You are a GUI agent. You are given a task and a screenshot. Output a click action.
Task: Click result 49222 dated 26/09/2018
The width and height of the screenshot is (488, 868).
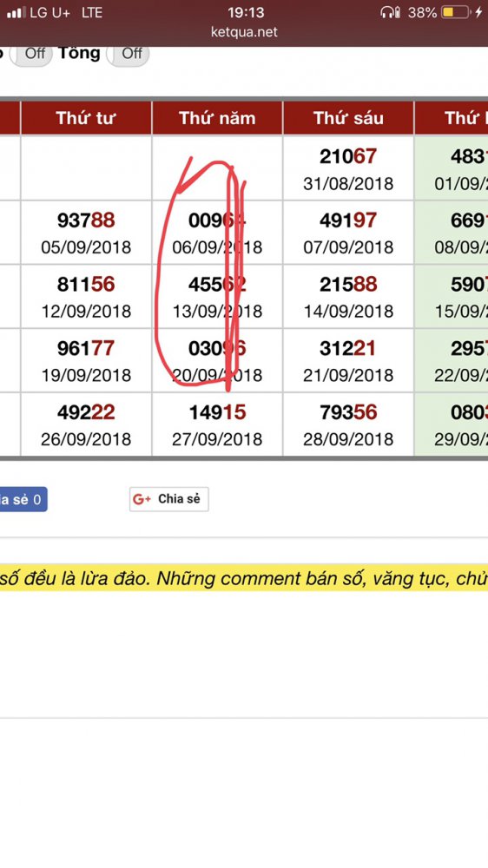tap(86, 424)
